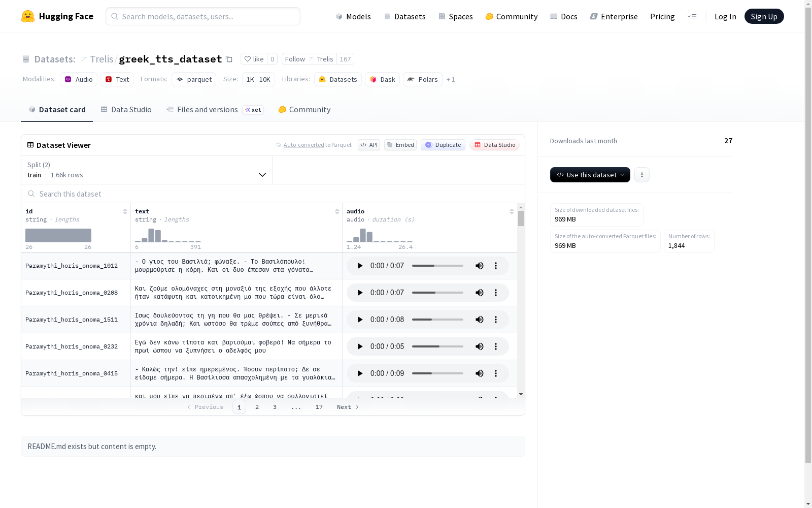Mute audio of the Paramythi_horis_onoma_0232 row
The width and height of the screenshot is (812, 508).
coord(479,346)
